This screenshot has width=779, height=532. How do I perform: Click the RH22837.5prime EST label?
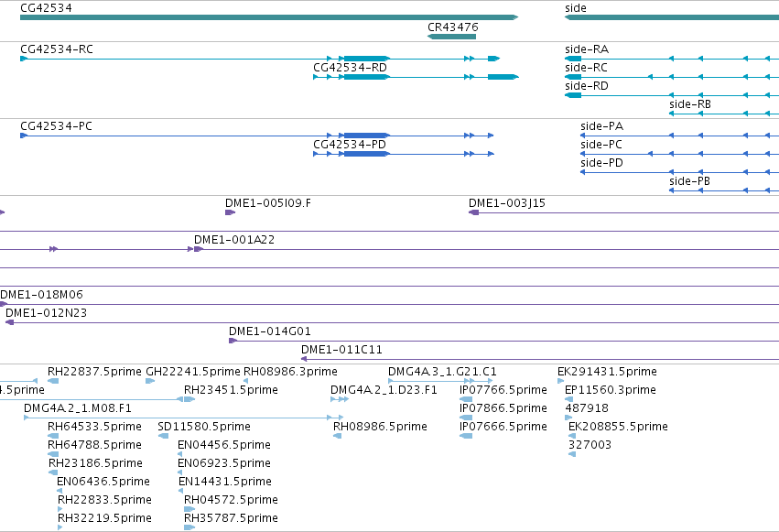pos(94,372)
